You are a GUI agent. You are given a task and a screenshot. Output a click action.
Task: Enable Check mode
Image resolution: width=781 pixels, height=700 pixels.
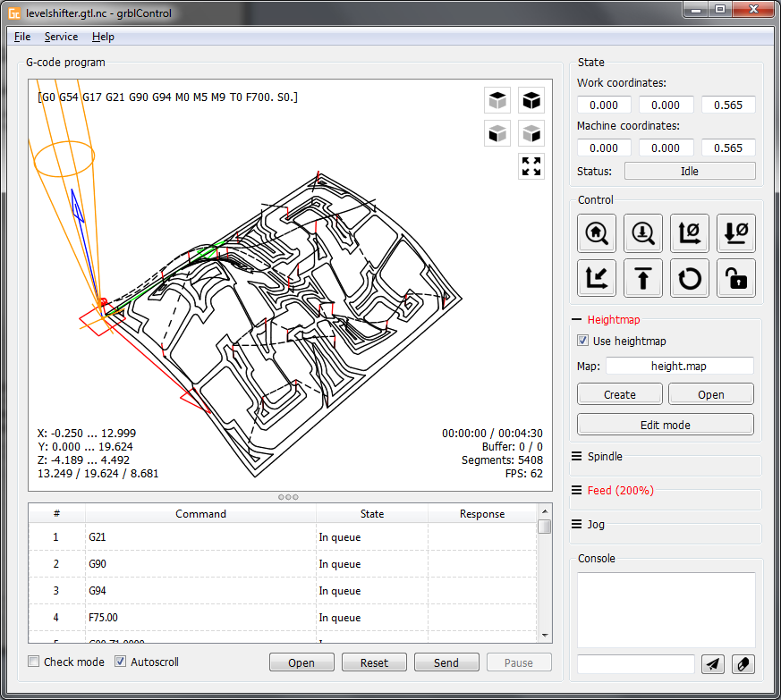click(x=33, y=662)
